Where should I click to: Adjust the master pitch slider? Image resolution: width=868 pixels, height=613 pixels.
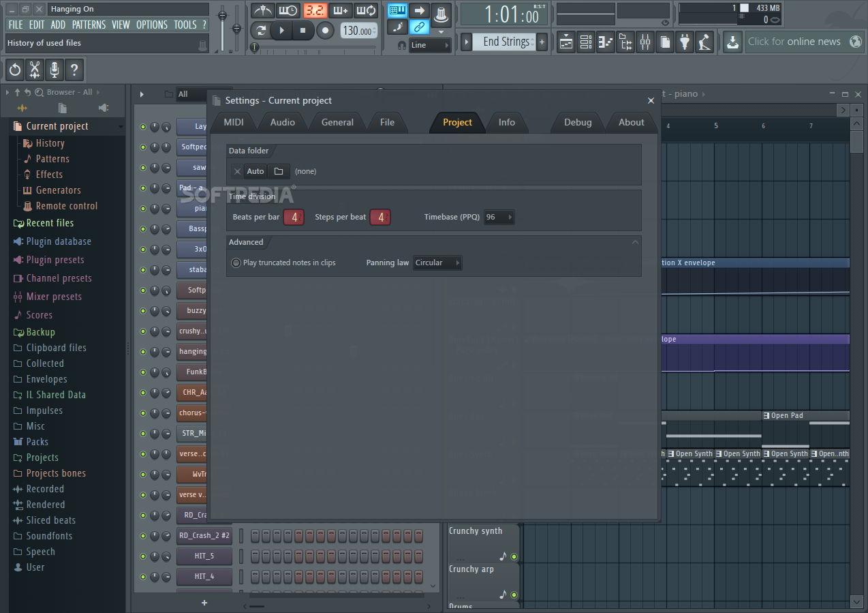click(236, 28)
